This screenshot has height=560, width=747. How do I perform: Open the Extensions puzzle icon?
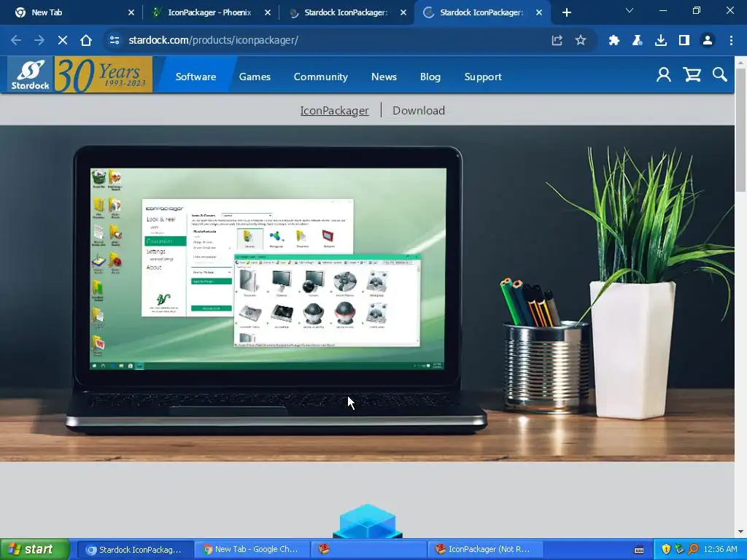pyautogui.click(x=614, y=41)
